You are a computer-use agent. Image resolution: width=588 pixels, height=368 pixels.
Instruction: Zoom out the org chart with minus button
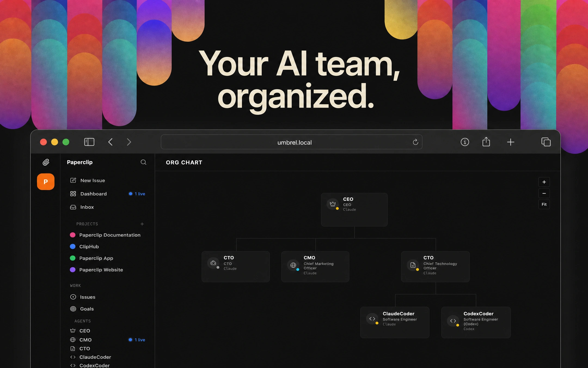point(544,193)
